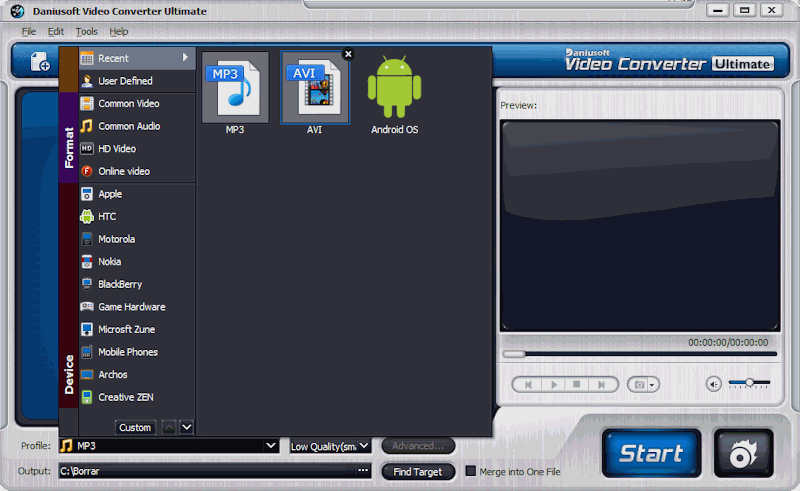Click the output path field
The image size is (800, 491).
(x=207, y=471)
